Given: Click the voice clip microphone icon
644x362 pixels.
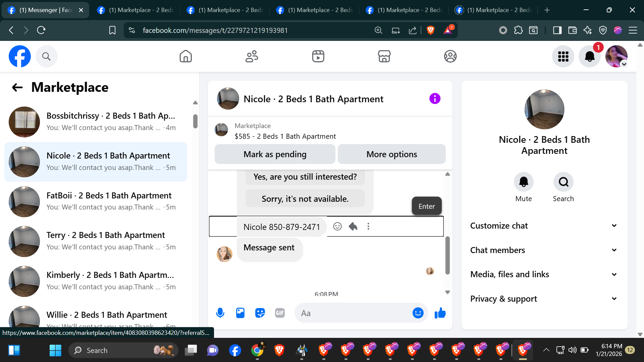Looking at the screenshot, I should [x=220, y=313].
